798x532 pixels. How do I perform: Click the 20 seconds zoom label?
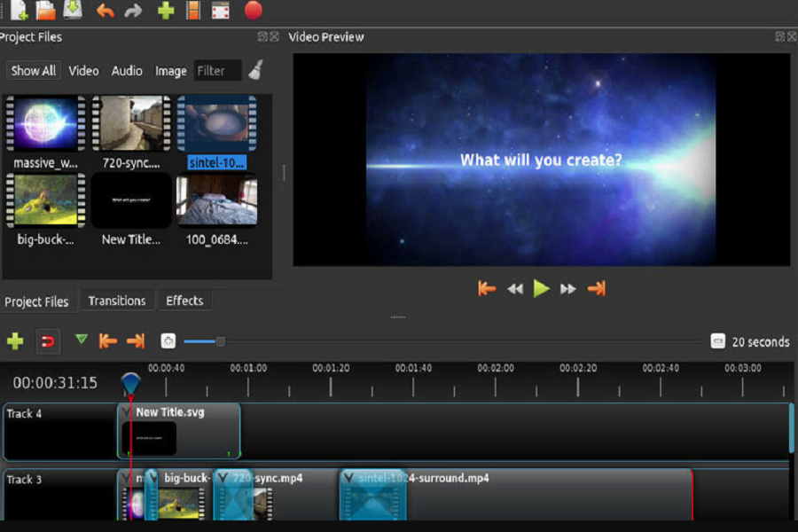tap(761, 341)
